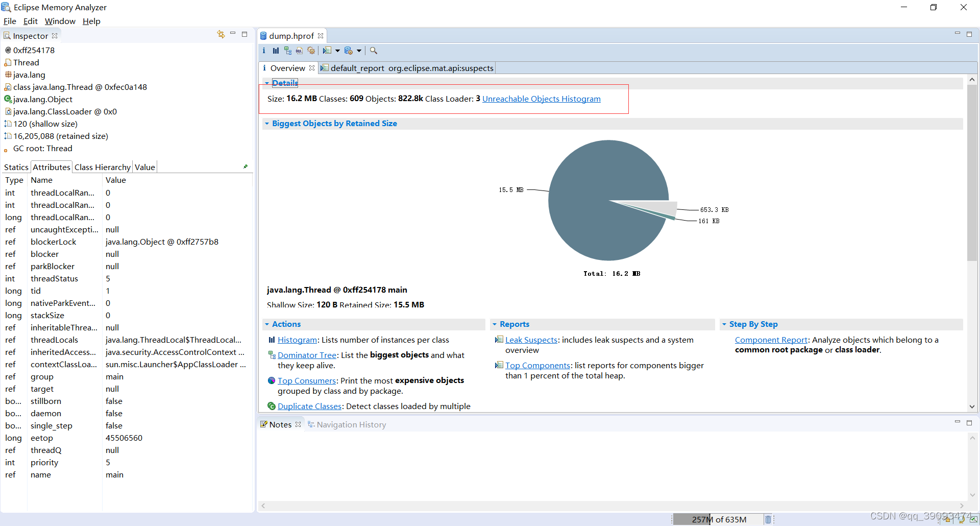Screen dimensions: 980x526
Task: Run an expert system report from the toolbar
Action: [x=327, y=51]
